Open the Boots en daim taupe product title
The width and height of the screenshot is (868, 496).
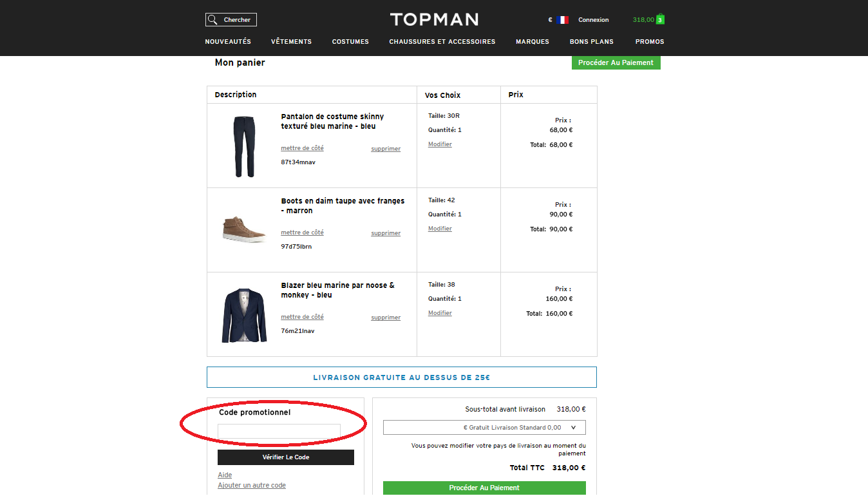[x=343, y=205]
